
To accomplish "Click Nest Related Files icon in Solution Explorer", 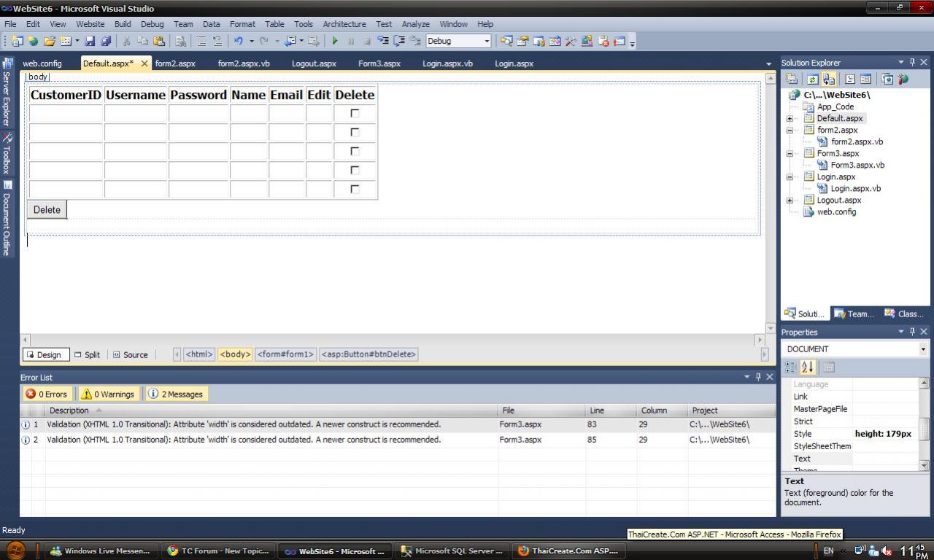I will [829, 79].
